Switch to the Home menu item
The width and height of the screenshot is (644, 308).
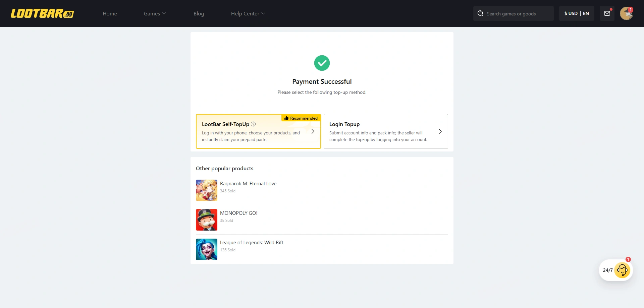pyautogui.click(x=110, y=13)
